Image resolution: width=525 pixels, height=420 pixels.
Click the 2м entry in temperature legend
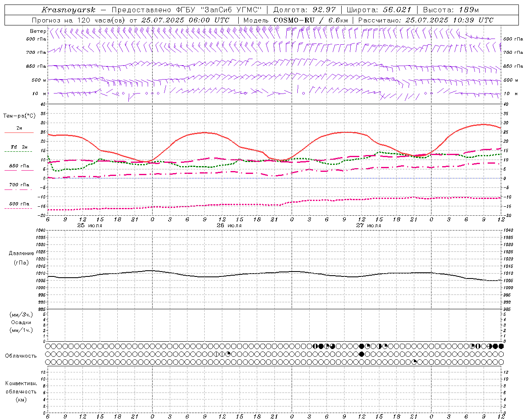pyautogui.click(x=19, y=128)
